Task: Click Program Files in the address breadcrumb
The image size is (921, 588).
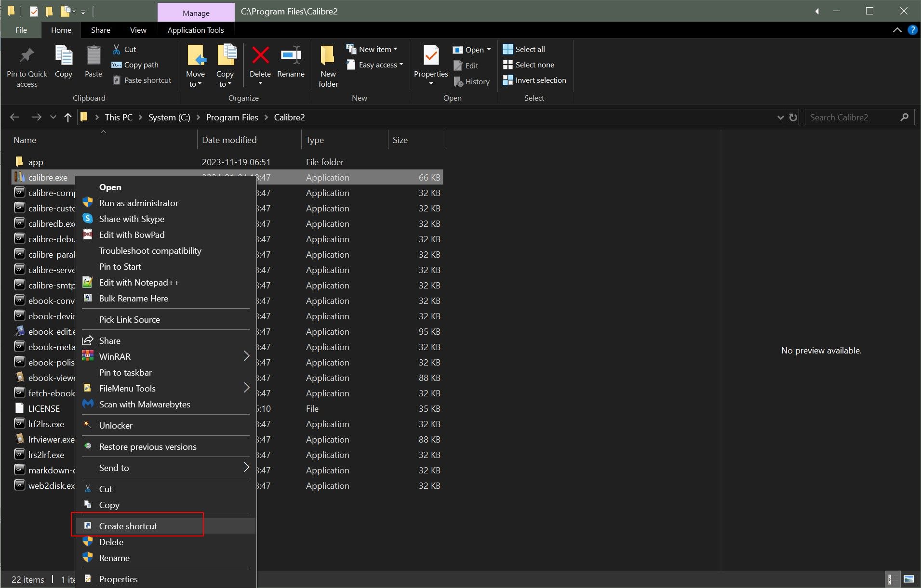Action: pyautogui.click(x=232, y=118)
